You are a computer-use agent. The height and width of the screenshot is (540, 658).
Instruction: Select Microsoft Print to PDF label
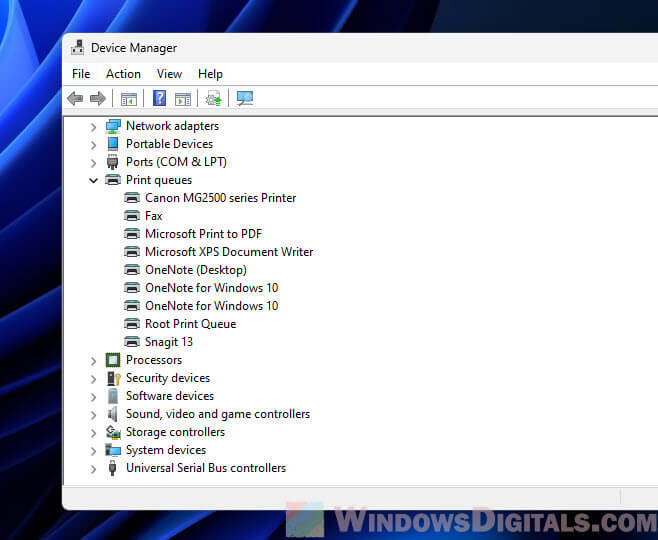click(x=204, y=234)
